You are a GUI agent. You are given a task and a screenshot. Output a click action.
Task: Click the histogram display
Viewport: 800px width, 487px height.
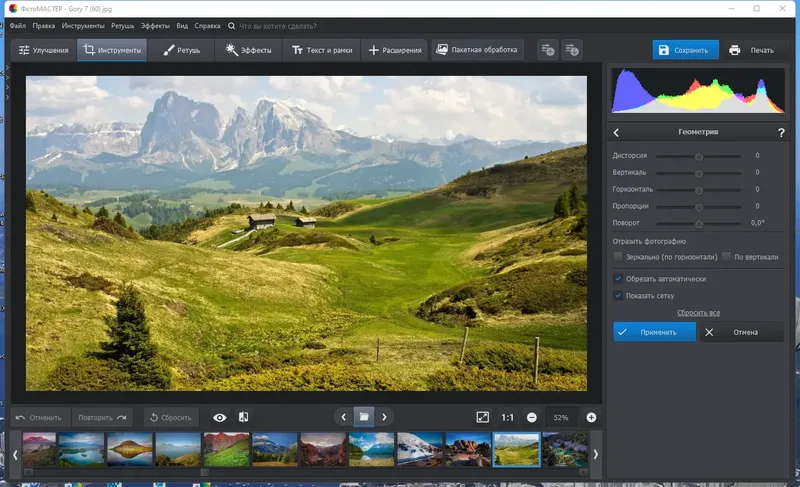pyautogui.click(x=698, y=91)
